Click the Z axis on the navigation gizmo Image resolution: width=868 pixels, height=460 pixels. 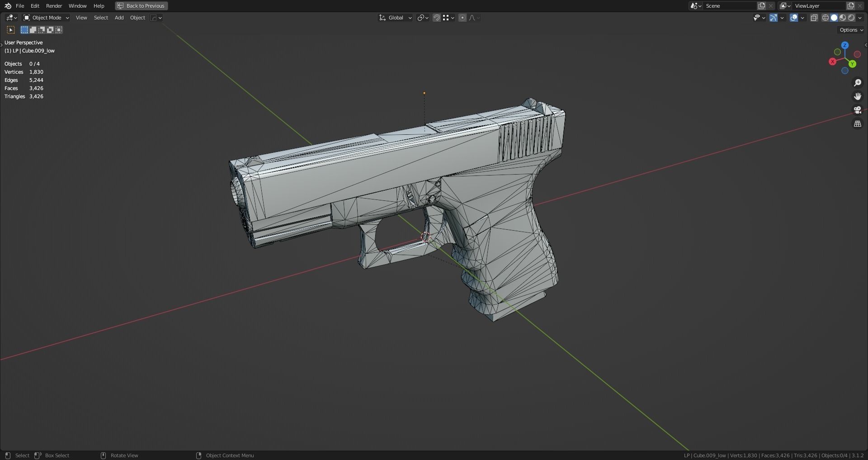tap(844, 45)
